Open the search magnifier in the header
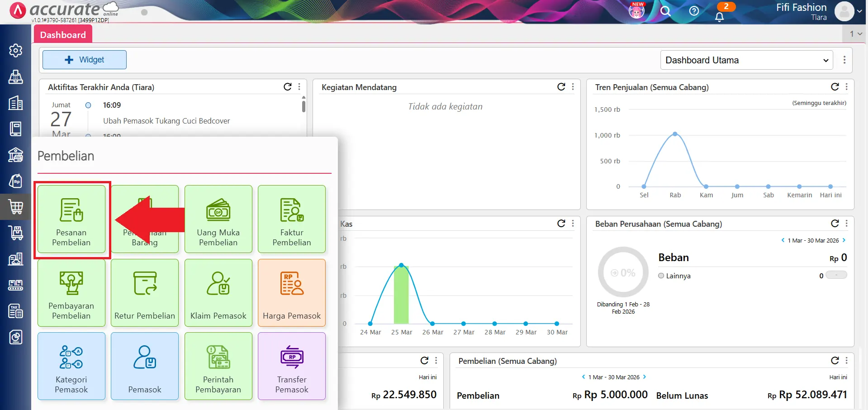The height and width of the screenshot is (410, 868). [x=665, y=11]
